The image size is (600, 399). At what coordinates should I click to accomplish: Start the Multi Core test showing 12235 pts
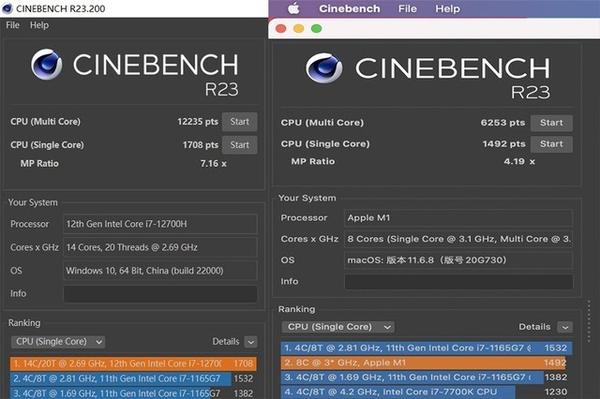(240, 122)
